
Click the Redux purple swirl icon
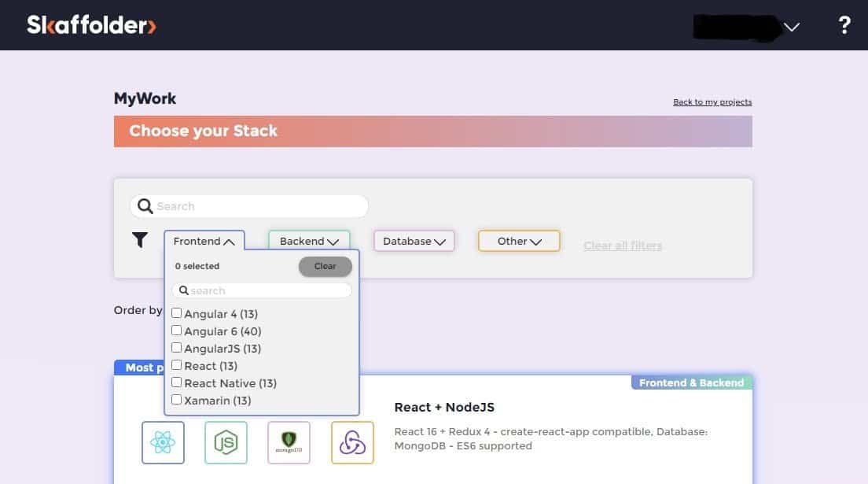pyautogui.click(x=352, y=442)
